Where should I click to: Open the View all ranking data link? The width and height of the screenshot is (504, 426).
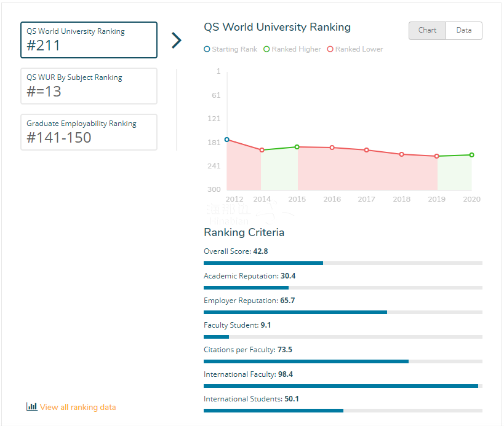(78, 407)
